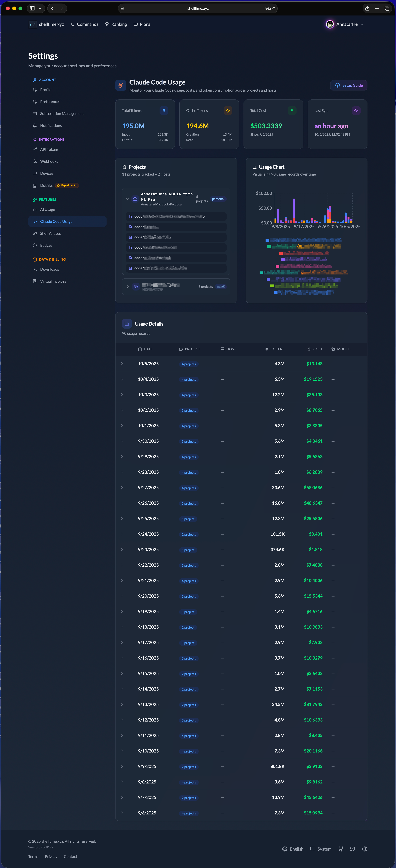The height and width of the screenshot is (868, 396).
Task: Expand the second host with 5 projects
Action: click(x=128, y=287)
